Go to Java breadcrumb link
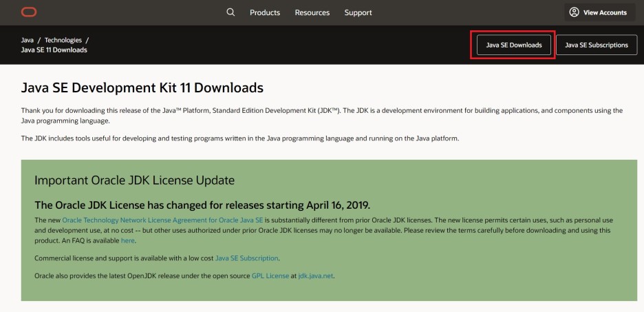This screenshot has width=644, height=312. [x=27, y=40]
